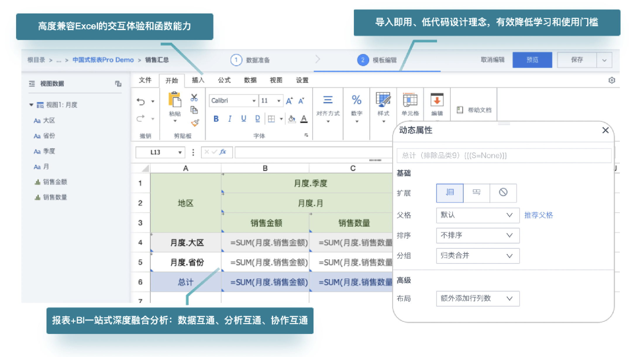Click the settings gear icon in the ribbon

[x=612, y=80]
